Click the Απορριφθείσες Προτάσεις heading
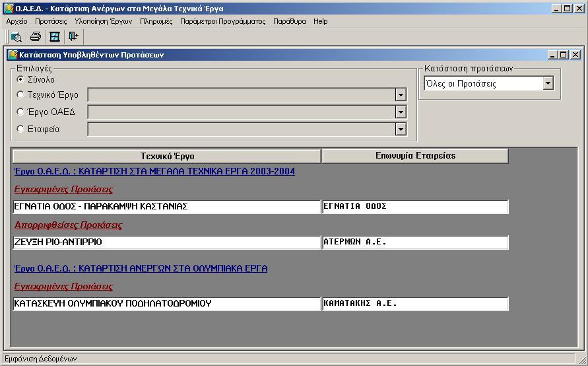This screenshot has width=588, height=366. (68, 225)
